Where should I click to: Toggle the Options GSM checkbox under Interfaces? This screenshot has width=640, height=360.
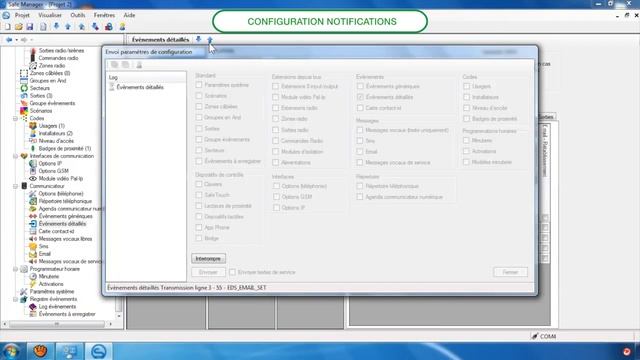tap(276, 197)
